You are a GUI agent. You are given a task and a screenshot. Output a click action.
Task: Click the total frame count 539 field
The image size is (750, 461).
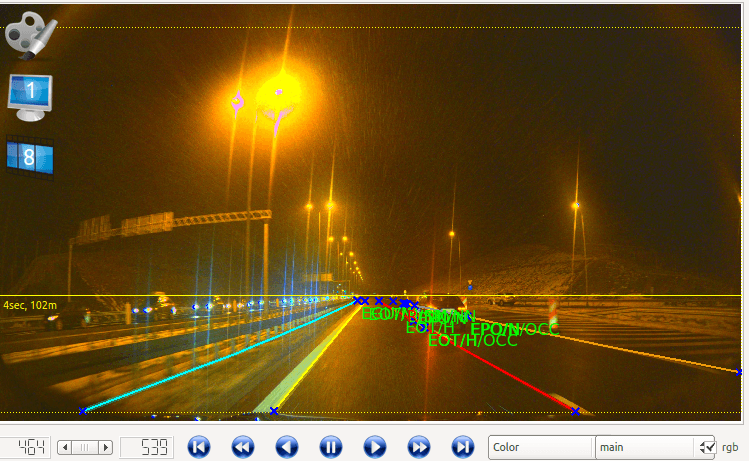click(x=147, y=447)
